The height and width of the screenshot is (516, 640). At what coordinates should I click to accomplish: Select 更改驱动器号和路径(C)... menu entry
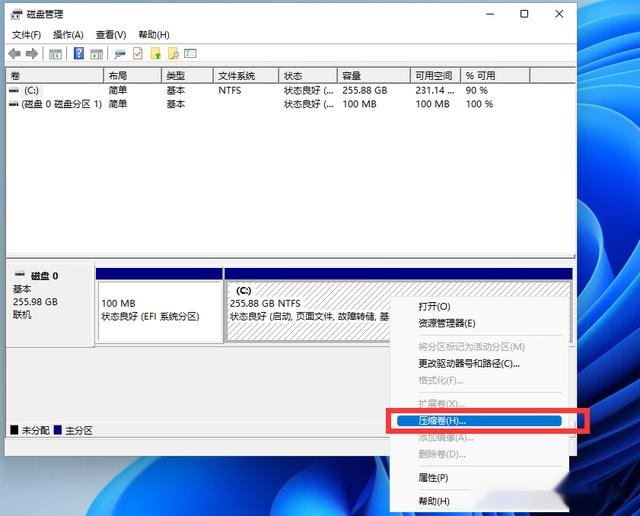(x=480, y=363)
